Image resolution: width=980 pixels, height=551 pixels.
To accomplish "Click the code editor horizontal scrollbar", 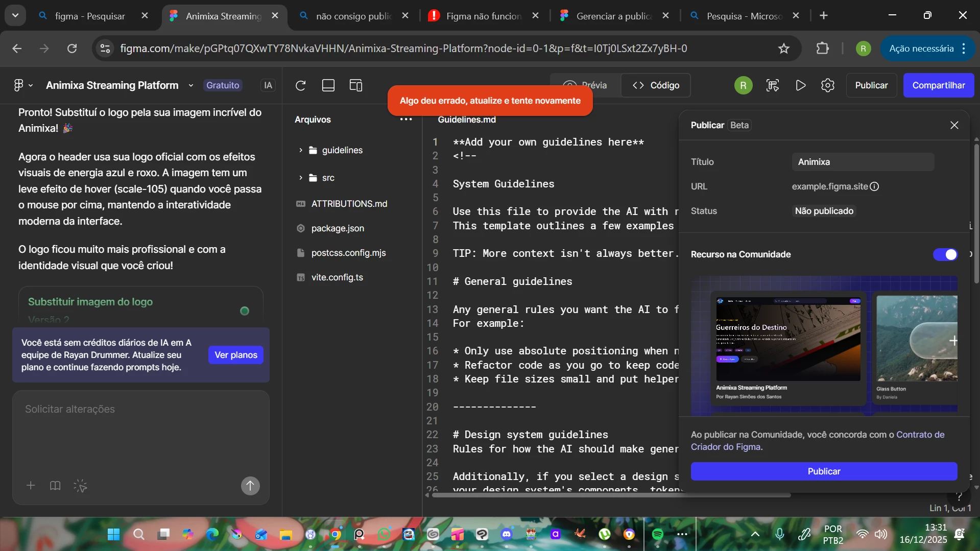I will [x=611, y=495].
